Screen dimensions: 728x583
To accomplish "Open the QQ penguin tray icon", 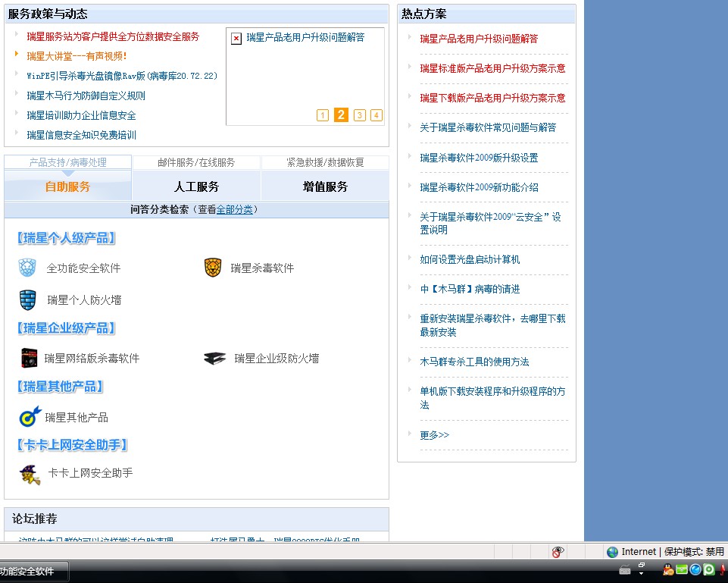I will pos(668,569).
